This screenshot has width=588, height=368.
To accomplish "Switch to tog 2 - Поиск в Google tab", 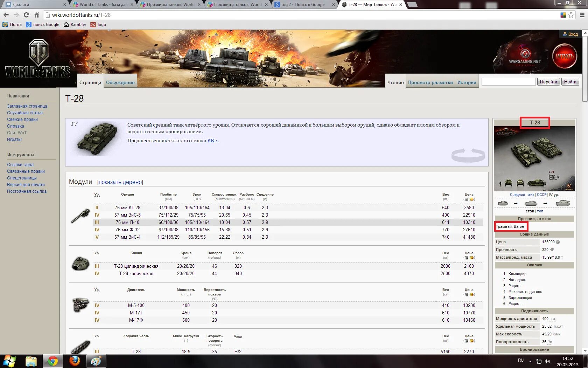I will click(305, 5).
